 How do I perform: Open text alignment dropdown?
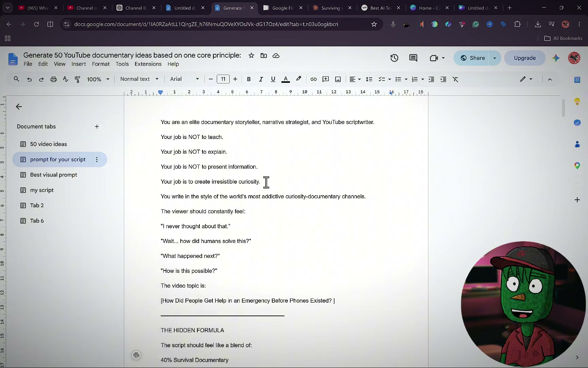tap(355, 79)
